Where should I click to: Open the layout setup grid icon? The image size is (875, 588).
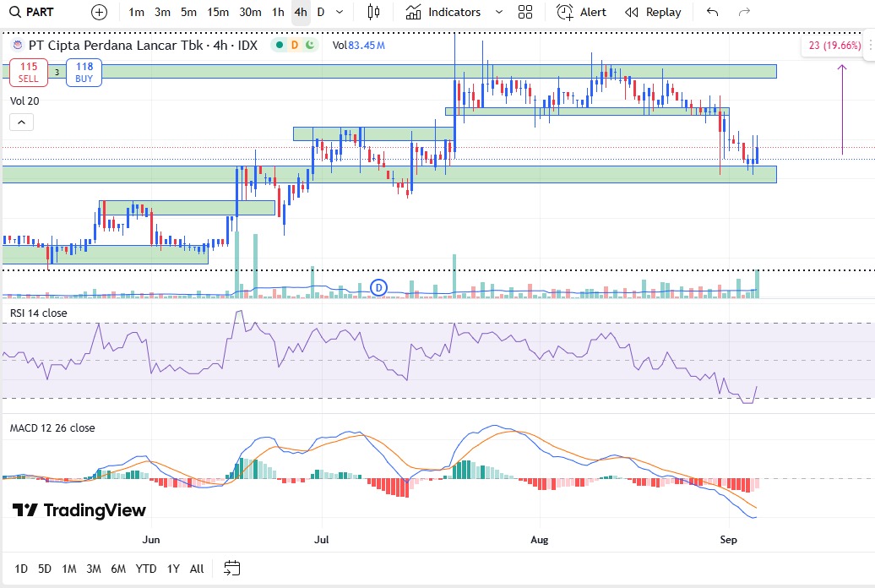(525, 12)
